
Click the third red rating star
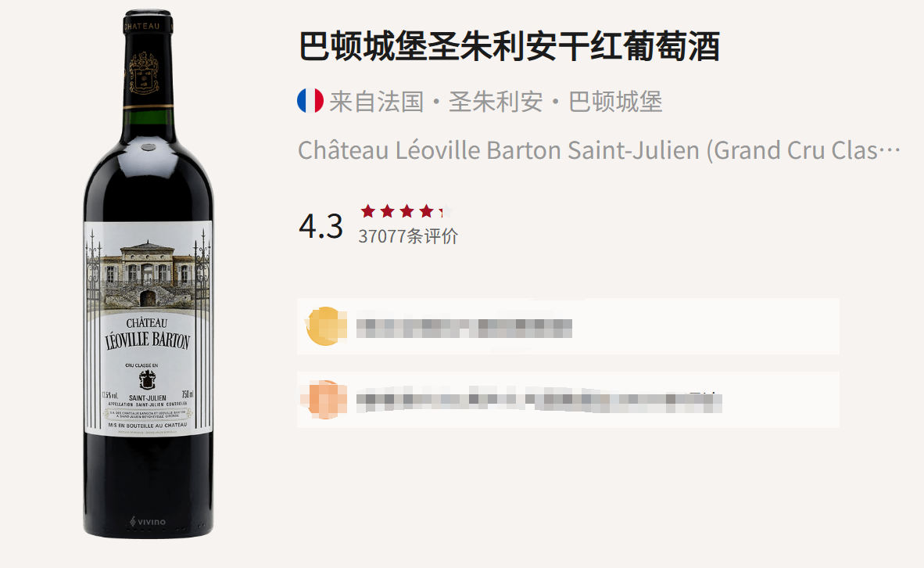(x=406, y=210)
